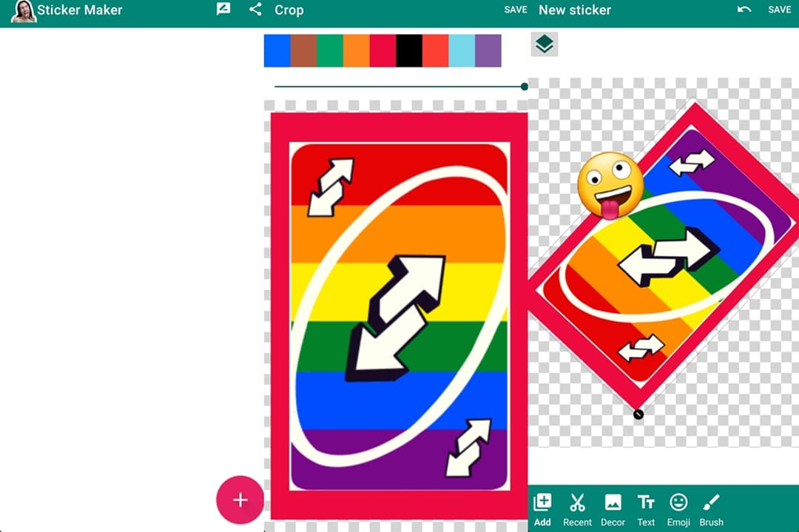Image resolution: width=799 pixels, height=532 pixels.
Task: Undo last action in New sticker
Action: pos(744,10)
